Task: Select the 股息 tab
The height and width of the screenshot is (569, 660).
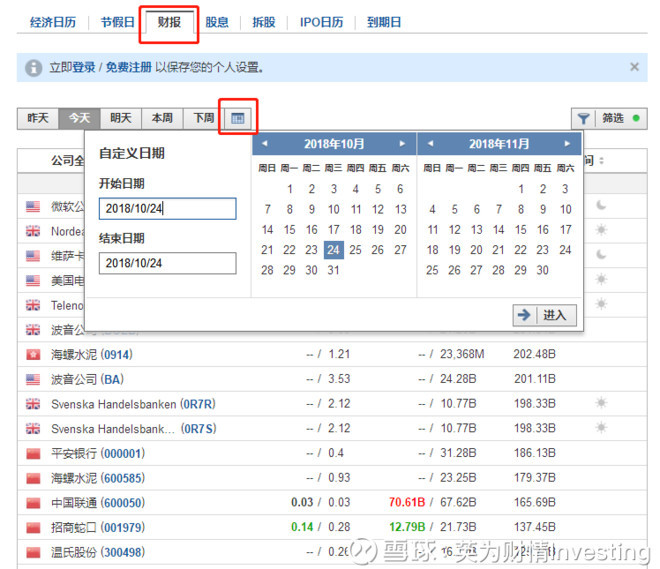Action: coord(217,22)
